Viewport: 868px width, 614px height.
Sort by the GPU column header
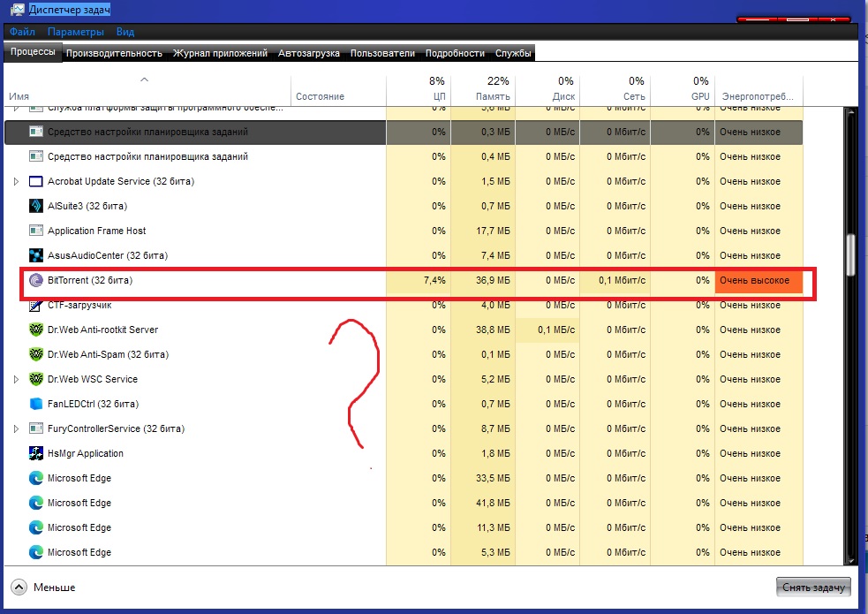point(683,88)
